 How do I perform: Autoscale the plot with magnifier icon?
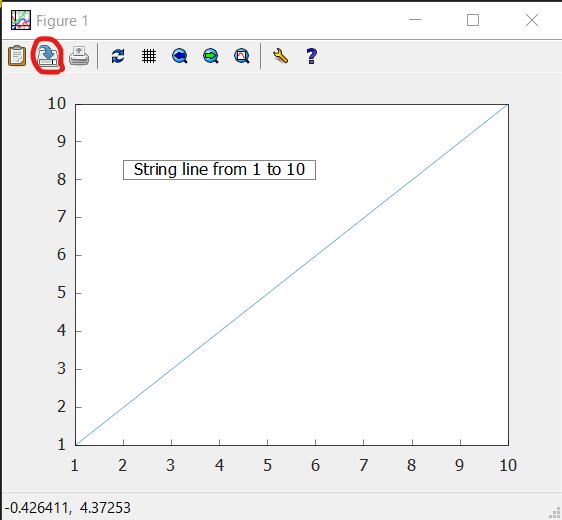coord(242,56)
